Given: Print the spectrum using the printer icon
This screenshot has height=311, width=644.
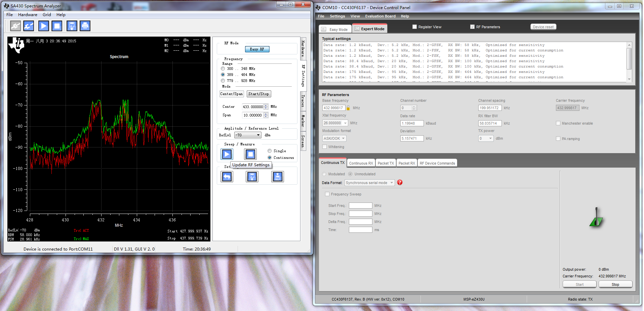Looking at the screenshot, I should coord(85,26).
